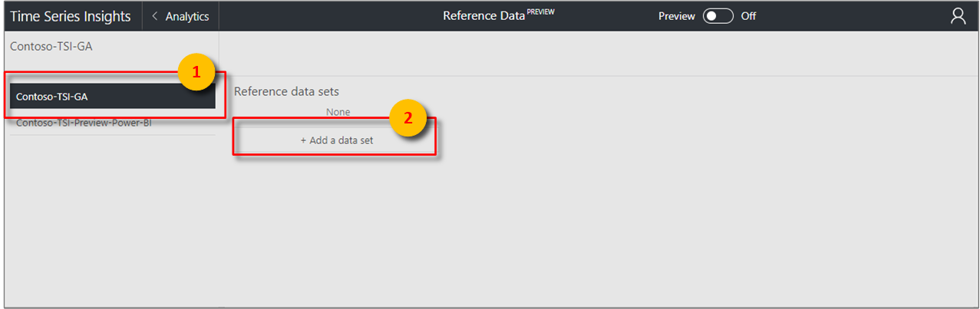Toggle the Preview switch
The width and height of the screenshot is (980, 309).
click(x=718, y=16)
